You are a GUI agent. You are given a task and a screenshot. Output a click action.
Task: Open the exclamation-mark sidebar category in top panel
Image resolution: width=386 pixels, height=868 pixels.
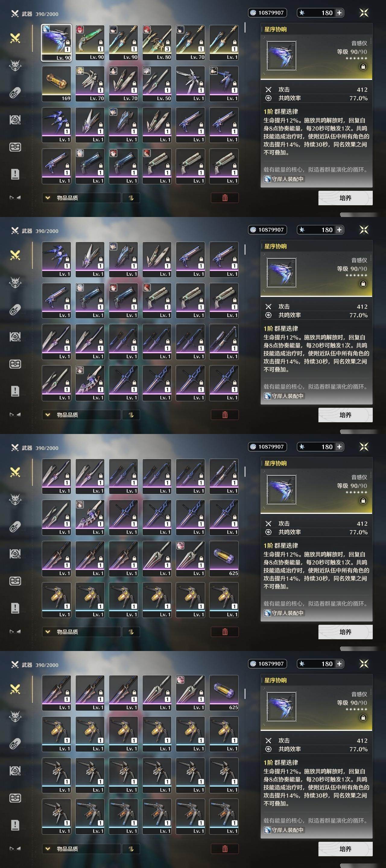click(x=15, y=174)
